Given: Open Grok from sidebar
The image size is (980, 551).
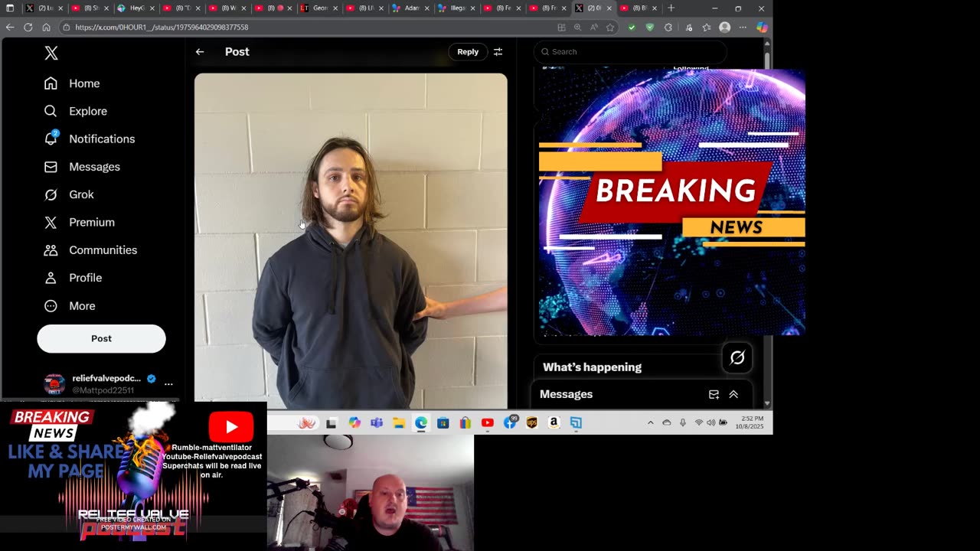Looking at the screenshot, I should pyautogui.click(x=69, y=194).
